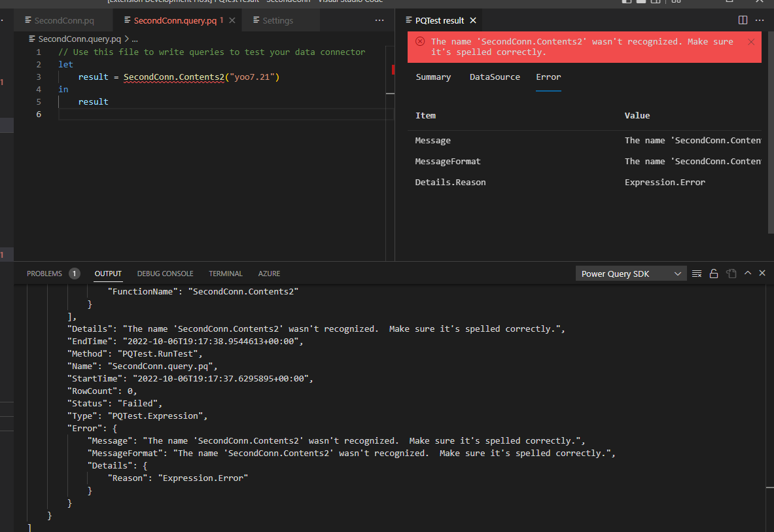
Task: Place cursor on the let keyword
Action: point(65,65)
